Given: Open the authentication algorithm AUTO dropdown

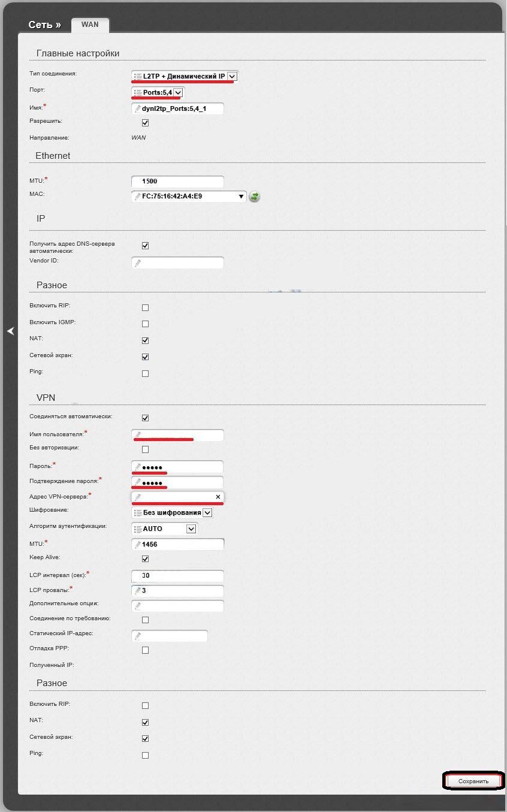Looking at the screenshot, I should 164,529.
